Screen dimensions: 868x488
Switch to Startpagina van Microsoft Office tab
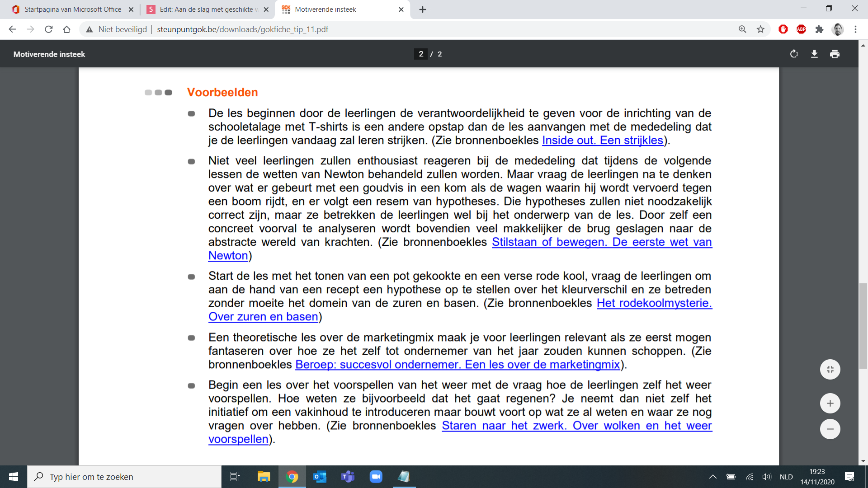[72, 9]
